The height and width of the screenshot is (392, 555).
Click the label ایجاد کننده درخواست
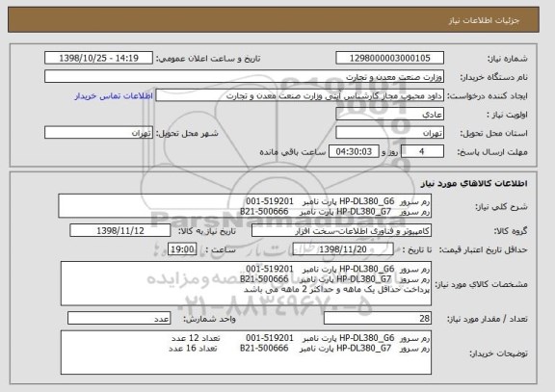click(x=488, y=96)
